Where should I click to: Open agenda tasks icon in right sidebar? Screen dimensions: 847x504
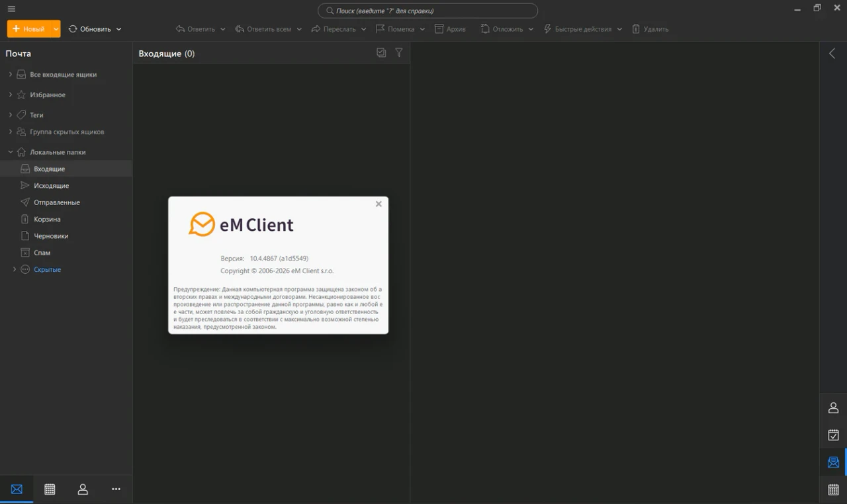pyautogui.click(x=833, y=435)
